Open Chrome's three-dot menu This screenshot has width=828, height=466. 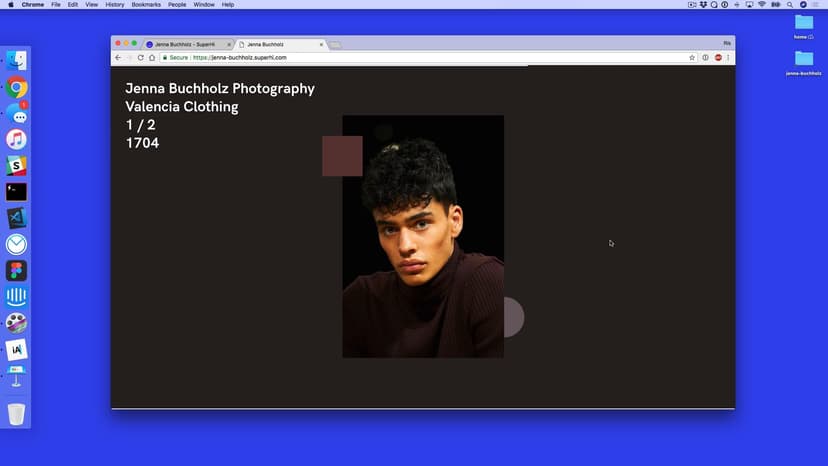(x=728, y=58)
